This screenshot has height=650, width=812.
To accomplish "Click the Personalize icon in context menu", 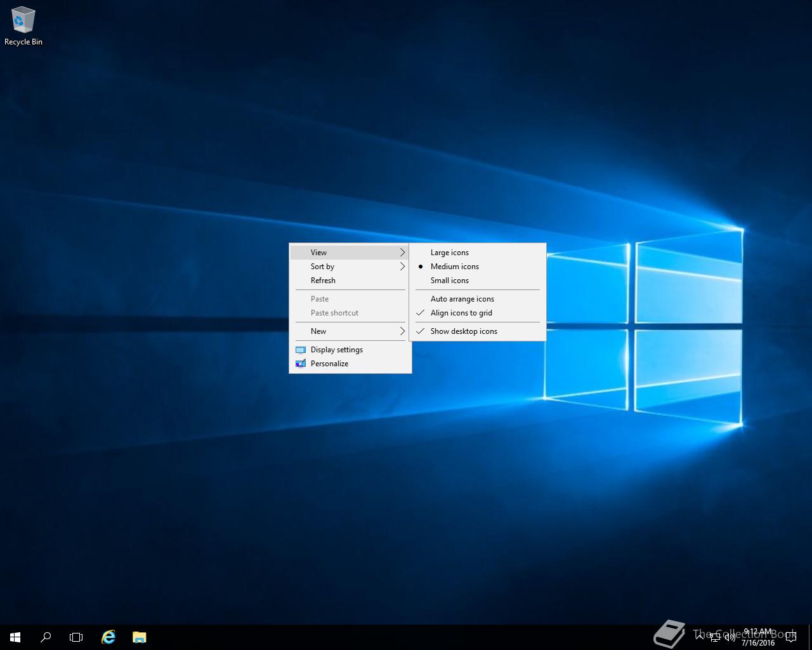I will pyautogui.click(x=301, y=364).
